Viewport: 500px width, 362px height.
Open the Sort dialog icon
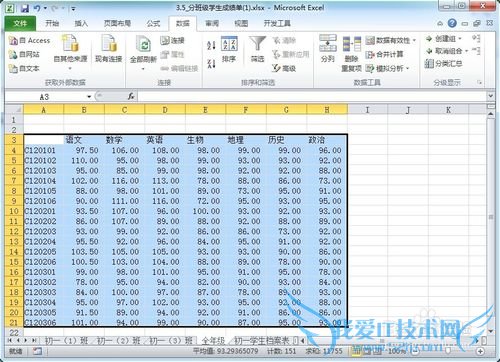229,49
